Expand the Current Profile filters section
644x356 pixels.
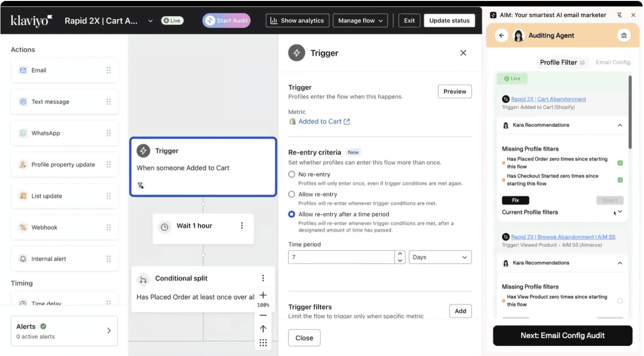tap(620, 212)
